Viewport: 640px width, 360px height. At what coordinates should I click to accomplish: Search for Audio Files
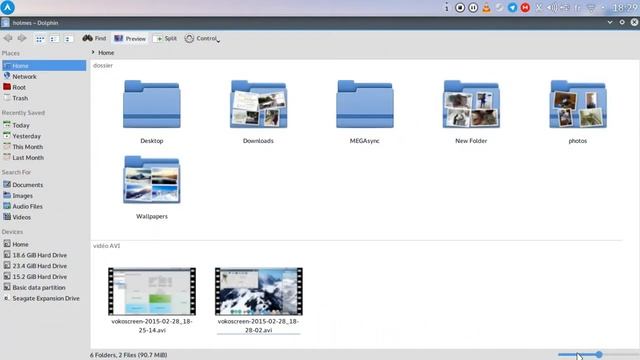[x=44, y=207]
